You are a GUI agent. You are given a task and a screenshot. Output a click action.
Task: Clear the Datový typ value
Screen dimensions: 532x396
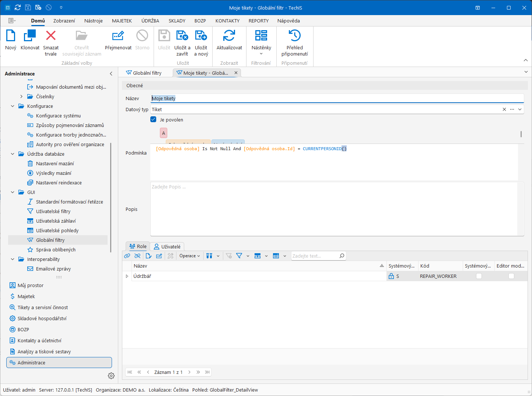(x=504, y=109)
